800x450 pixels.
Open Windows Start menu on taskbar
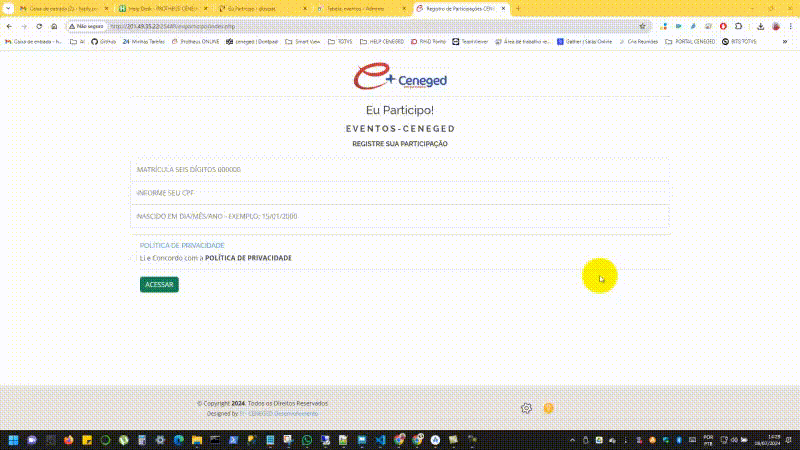(13, 440)
